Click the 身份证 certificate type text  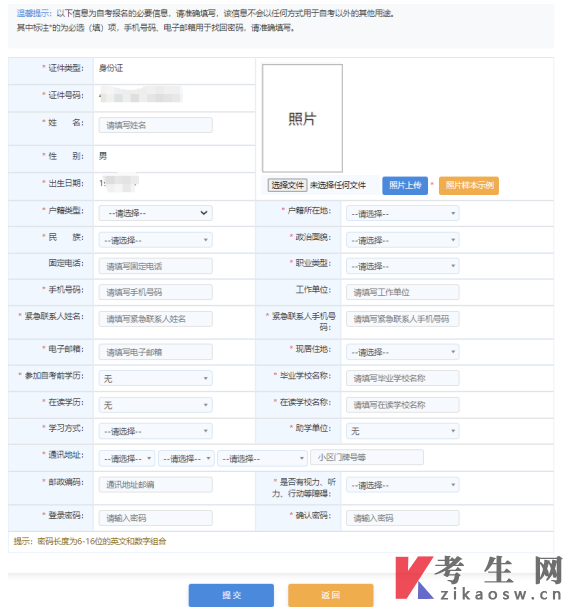point(111,68)
